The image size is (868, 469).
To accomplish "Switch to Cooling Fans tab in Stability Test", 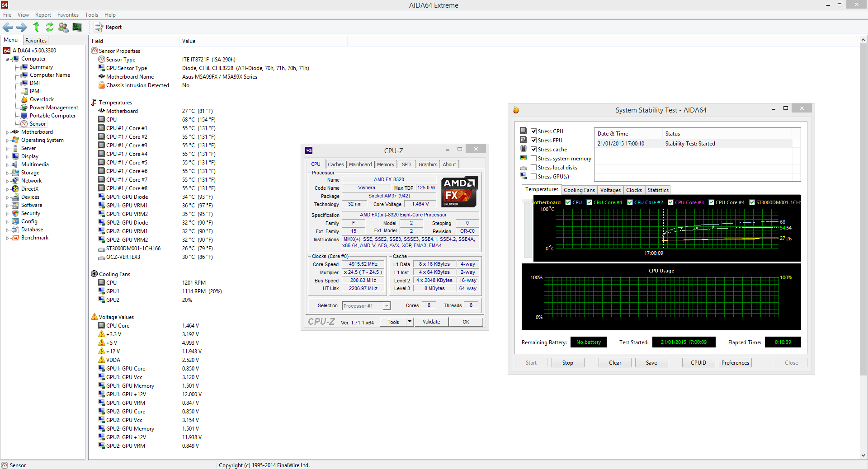I will click(579, 190).
